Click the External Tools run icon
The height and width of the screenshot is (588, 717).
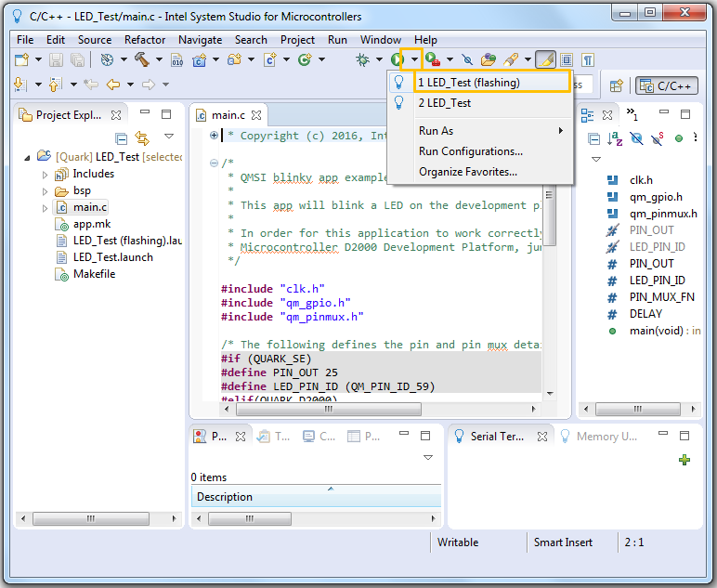432,59
